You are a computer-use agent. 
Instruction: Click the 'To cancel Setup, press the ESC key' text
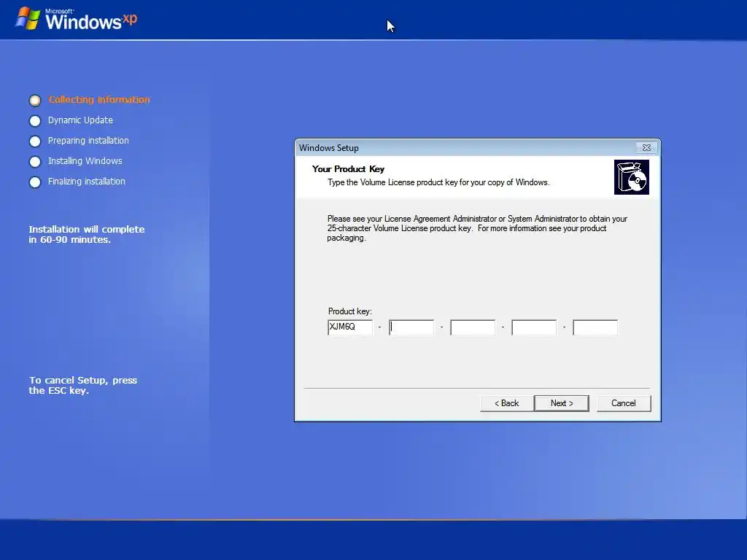[83, 385]
